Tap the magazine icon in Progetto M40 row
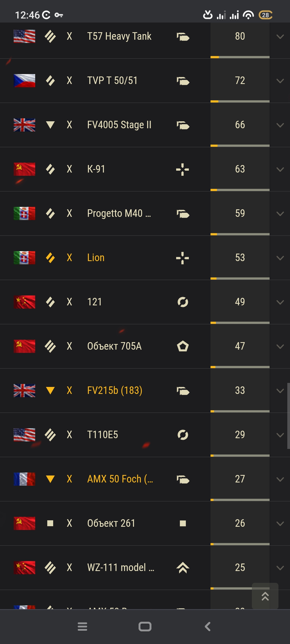The height and width of the screenshot is (644, 290). tap(183, 214)
